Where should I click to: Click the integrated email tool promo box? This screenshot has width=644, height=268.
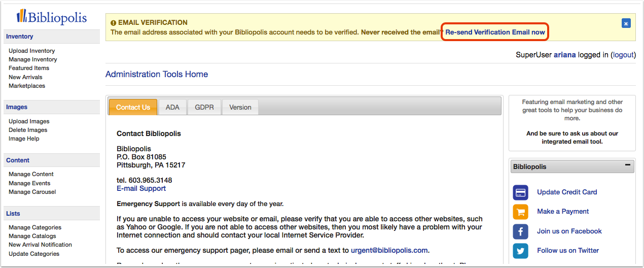pyautogui.click(x=572, y=123)
